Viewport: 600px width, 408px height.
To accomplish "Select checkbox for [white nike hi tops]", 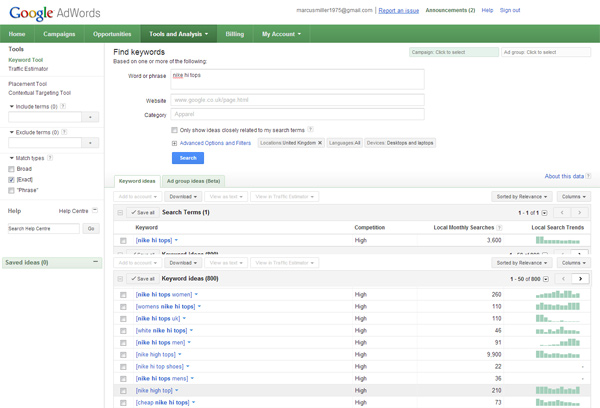I will pos(123,331).
